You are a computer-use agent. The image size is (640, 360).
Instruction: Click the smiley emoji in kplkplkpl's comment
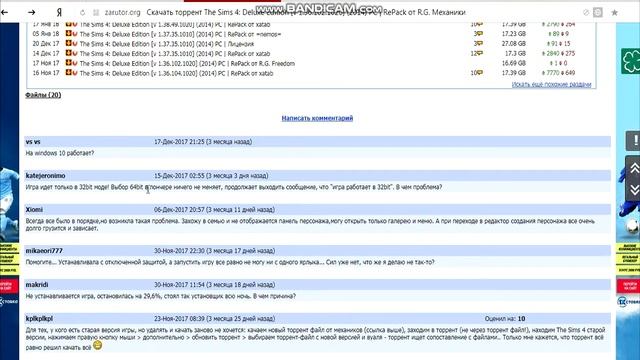[x=98, y=345]
